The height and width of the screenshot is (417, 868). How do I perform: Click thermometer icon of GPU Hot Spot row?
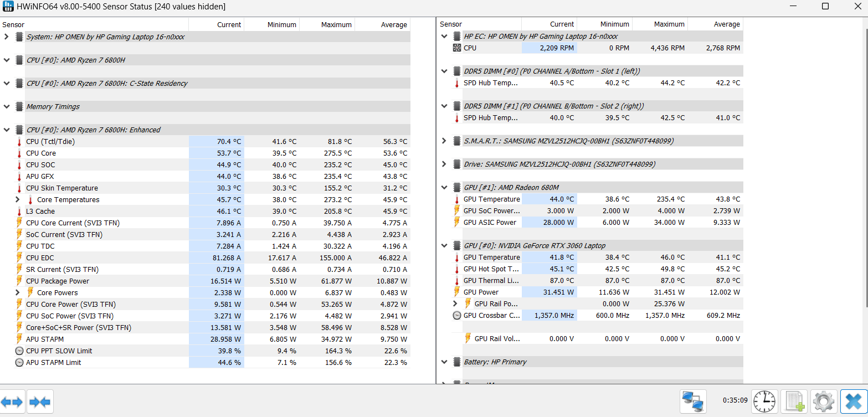457,269
